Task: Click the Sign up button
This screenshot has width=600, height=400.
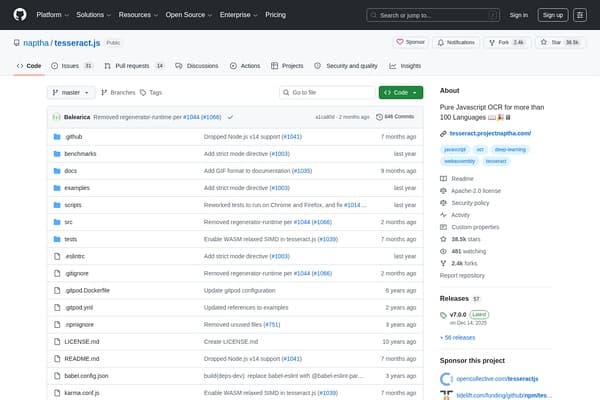Action: point(553,15)
